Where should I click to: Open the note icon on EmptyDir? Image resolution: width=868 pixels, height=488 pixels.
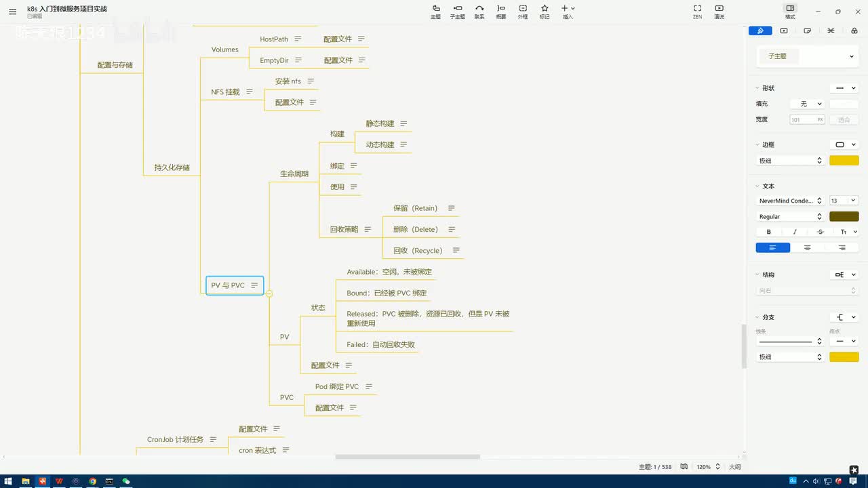tap(298, 60)
